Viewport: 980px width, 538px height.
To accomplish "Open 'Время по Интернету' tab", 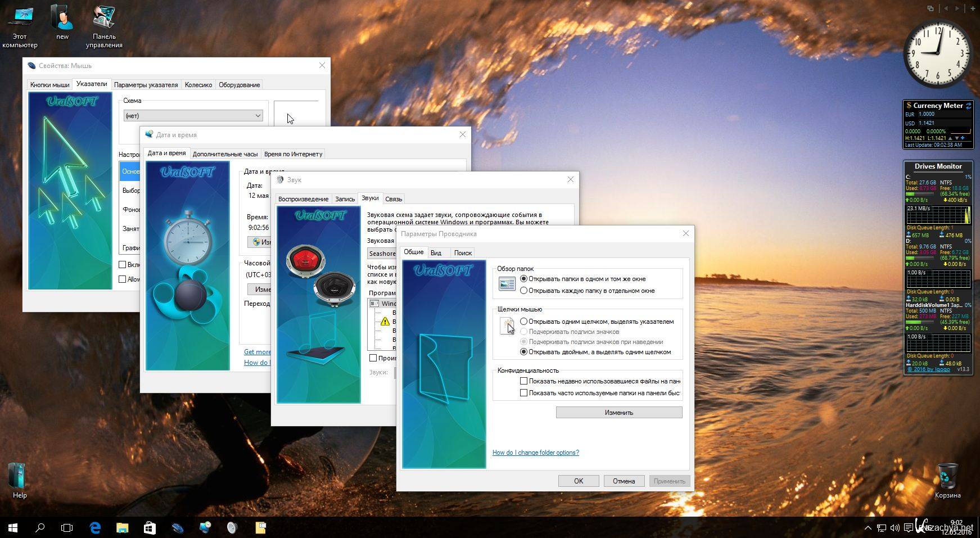I will 293,154.
